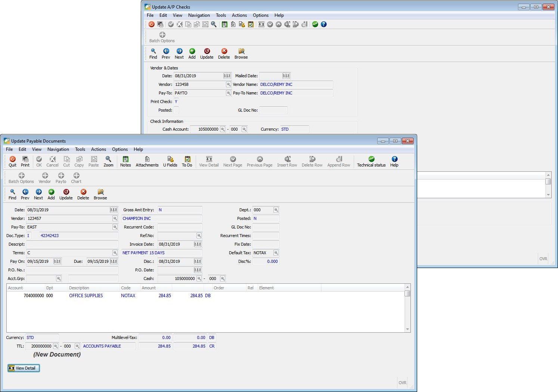This screenshot has height=392, width=558.
Task: Toggle the OVR overtype indicator
Action: click(402, 382)
